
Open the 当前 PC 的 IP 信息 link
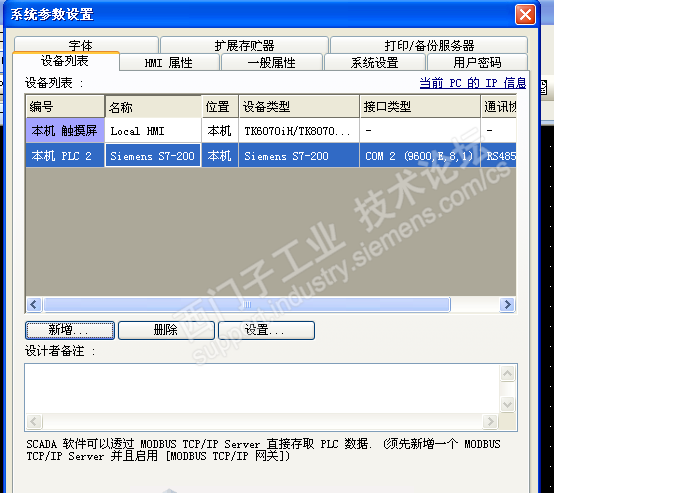point(473,83)
